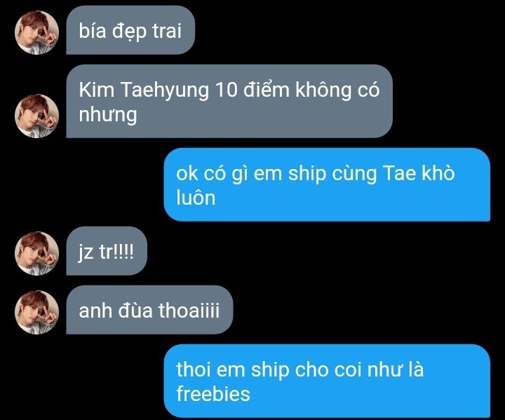Viewport: 505px width, 420px height.
Task: Open profile picture beside "jz tr!!!!"
Action: pos(36,253)
